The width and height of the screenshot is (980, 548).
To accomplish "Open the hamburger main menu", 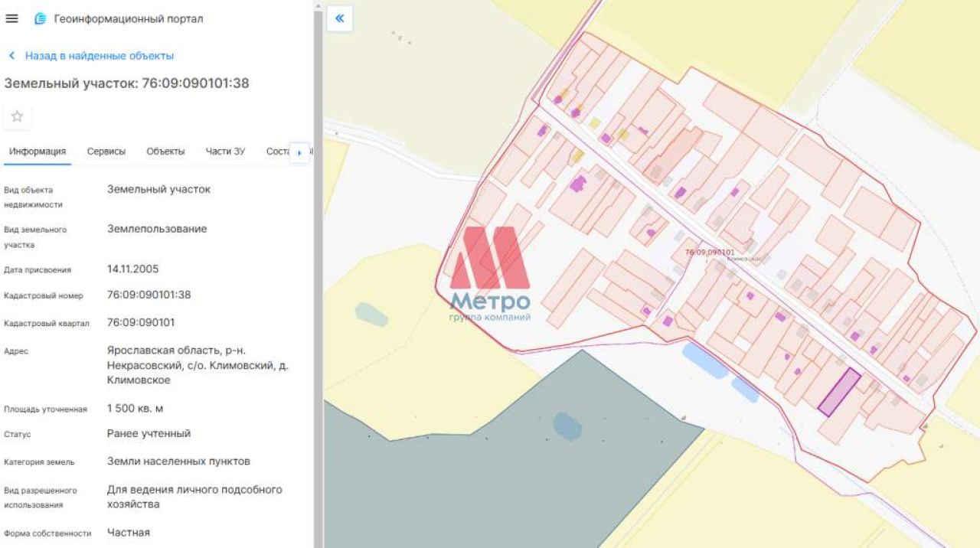I will 11,18.
